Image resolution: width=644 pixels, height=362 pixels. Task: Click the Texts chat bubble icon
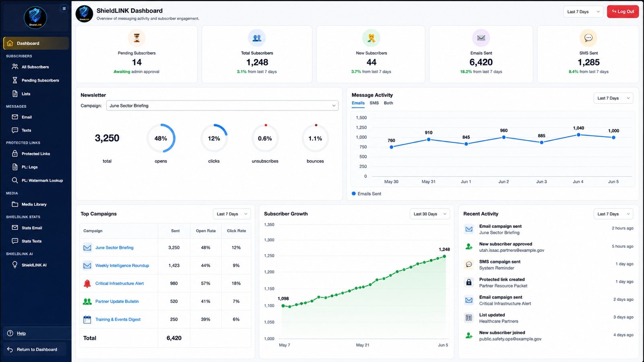(x=15, y=130)
